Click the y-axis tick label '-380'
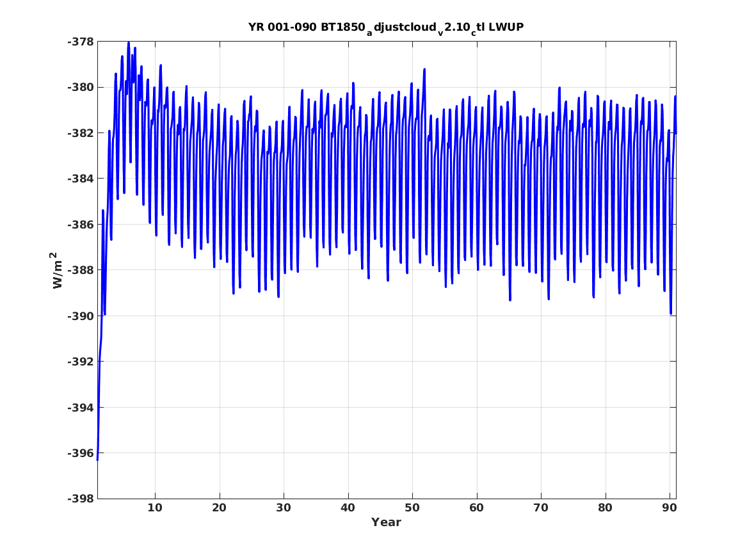Viewport: 747px width, 560px height. 81,88
